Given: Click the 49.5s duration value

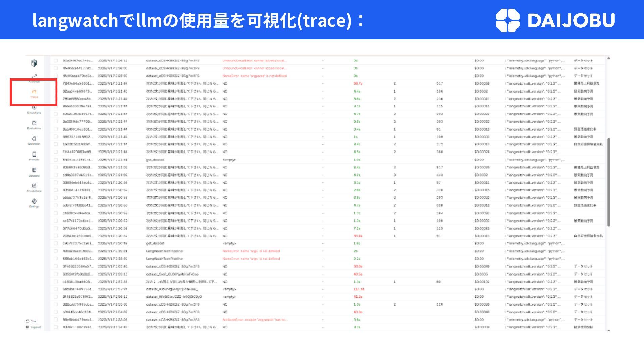Looking at the screenshot, I should [358, 274].
